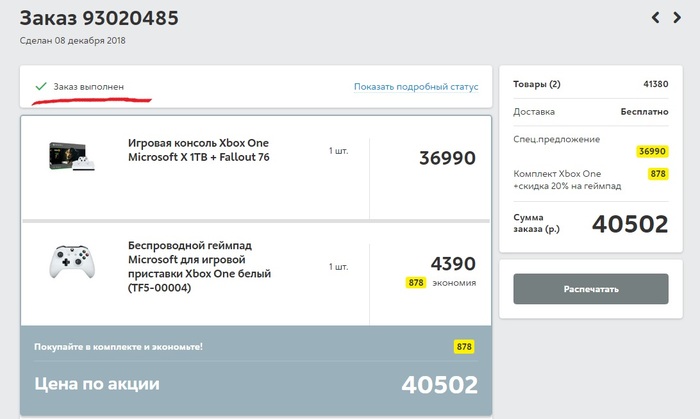Click the green order completed checkmark
The height and width of the screenshot is (419, 700).
click(39, 86)
